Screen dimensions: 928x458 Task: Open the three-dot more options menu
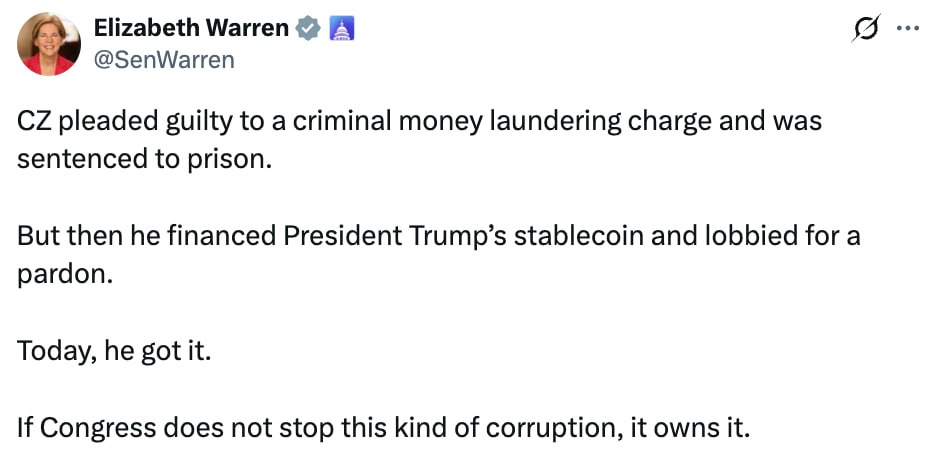907,29
